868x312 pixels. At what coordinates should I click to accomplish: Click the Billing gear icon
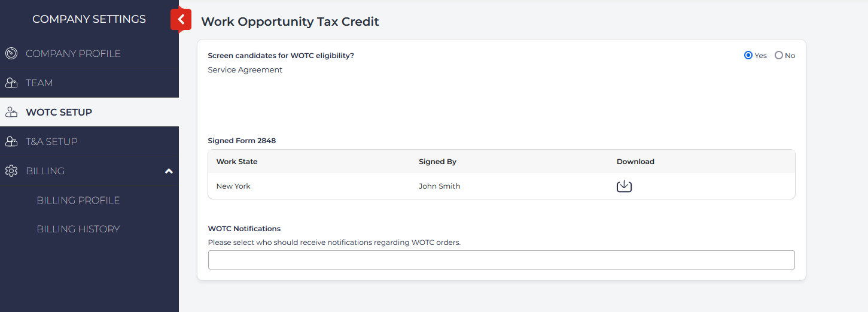tap(11, 171)
